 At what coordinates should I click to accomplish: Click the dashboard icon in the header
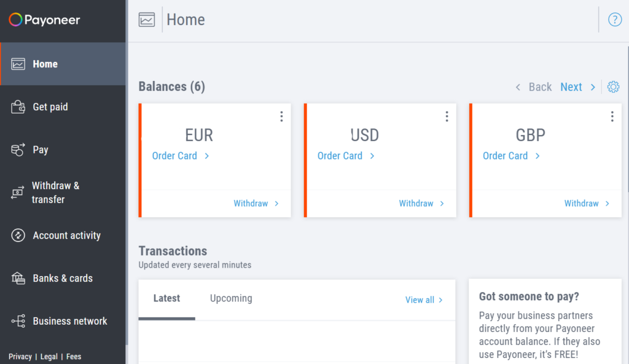(x=146, y=19)
